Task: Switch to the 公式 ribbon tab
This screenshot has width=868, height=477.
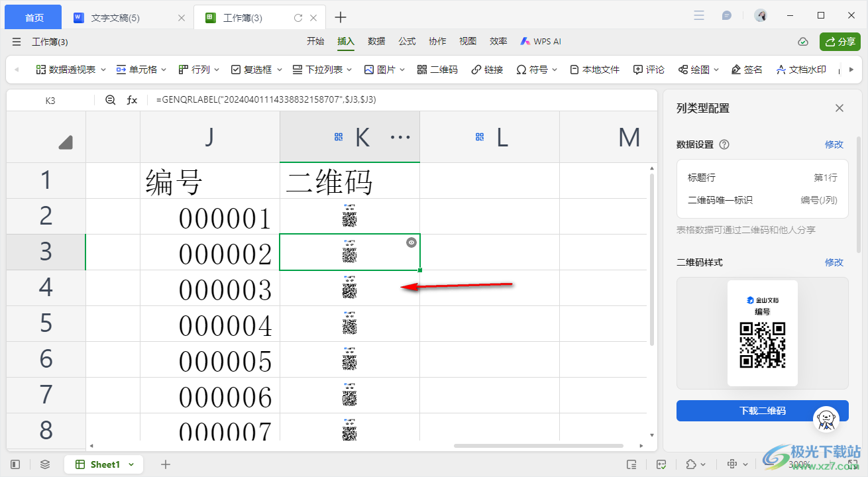Action: [x=407, y=41]
